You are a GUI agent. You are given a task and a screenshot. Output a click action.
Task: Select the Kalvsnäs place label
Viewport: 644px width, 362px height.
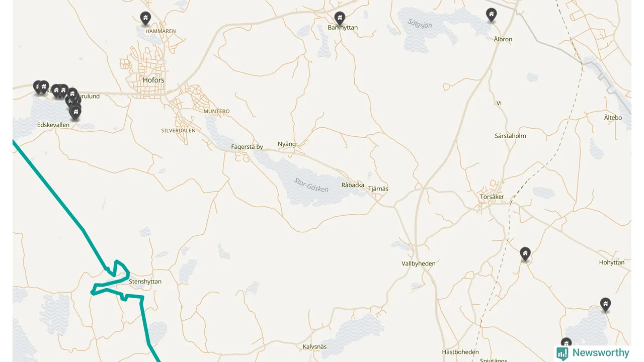pos(315,347)
